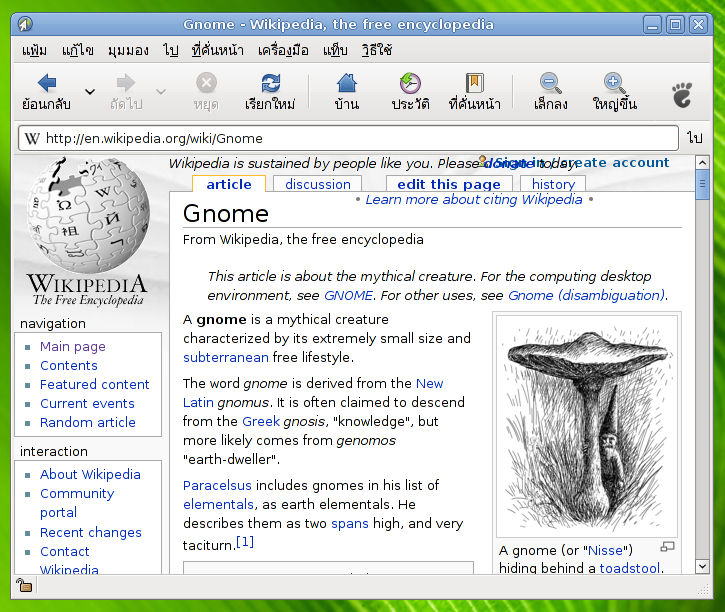The height and width of the screenshot is (612, 725).
Task: Open Gnome (disambiguation) link
Action: (586, 295)
